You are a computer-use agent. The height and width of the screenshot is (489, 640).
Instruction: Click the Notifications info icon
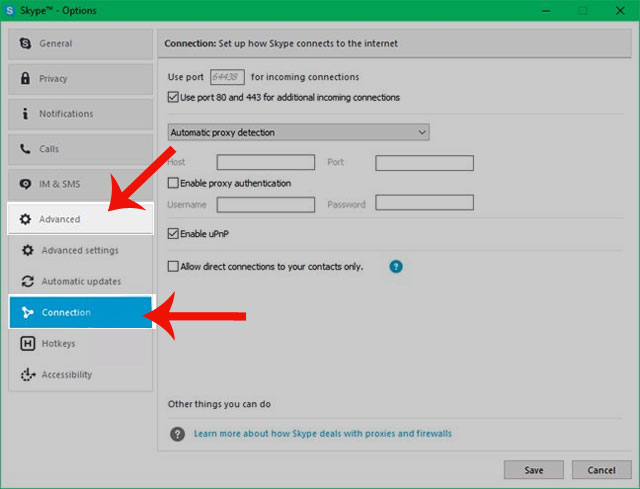pyautogui.click(x=25, y=113)
